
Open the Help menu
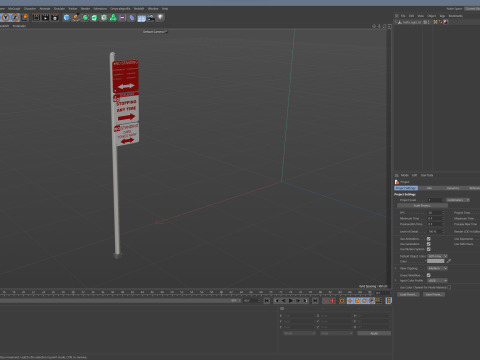pyautogui.click(x=165, y=9)
